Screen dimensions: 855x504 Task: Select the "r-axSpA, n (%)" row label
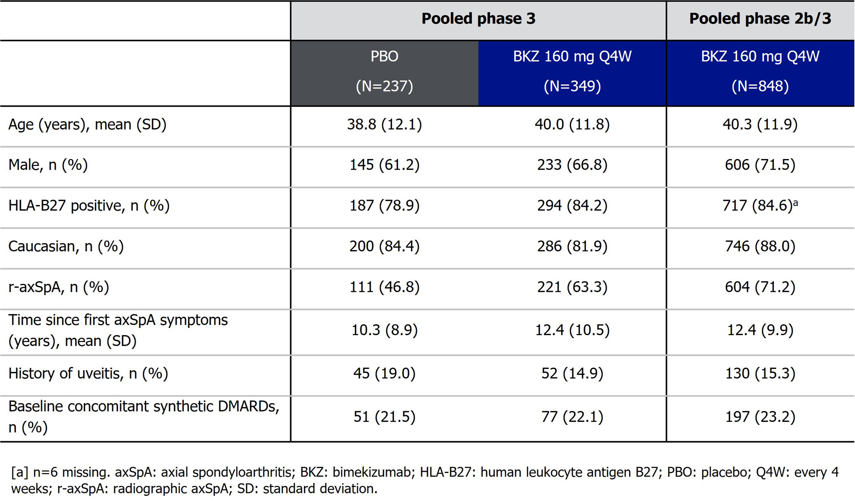click(59, 287)
